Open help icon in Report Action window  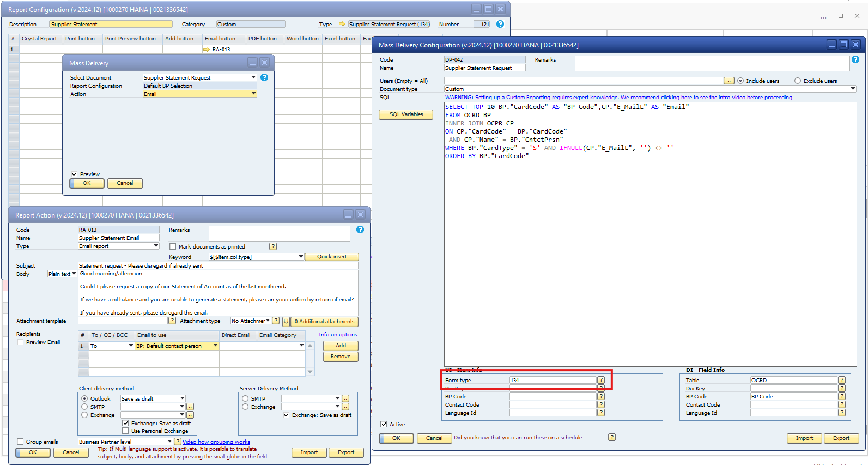tap(360, 230)
